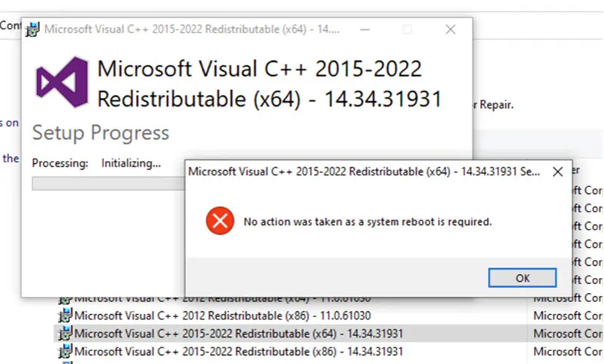Click icon beside 2012 Redistributable (x86) list entry
604x364 pixels.
click(x=66, y=316)
